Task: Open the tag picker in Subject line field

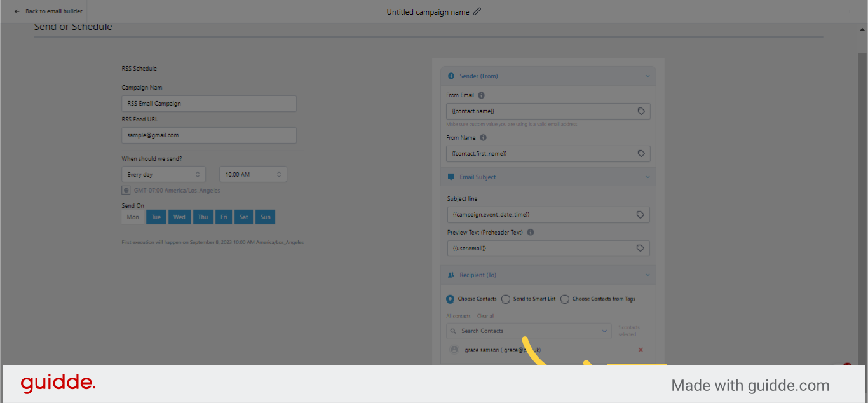Action: click(640, 214)
